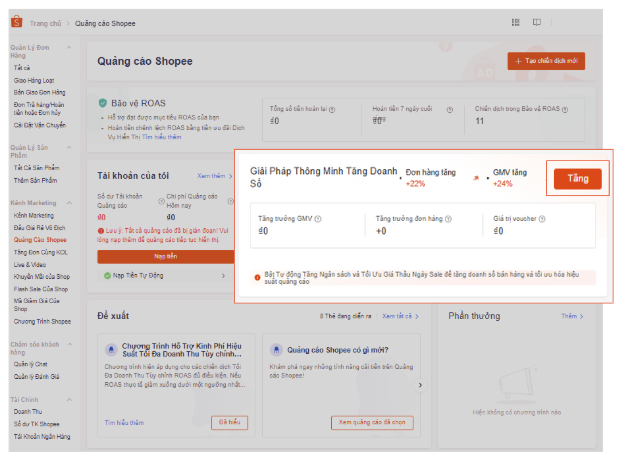Click help icon beside Tổng số tiền hoàn lại
This screenshot has width=619, height=459.
click(332, 110)
